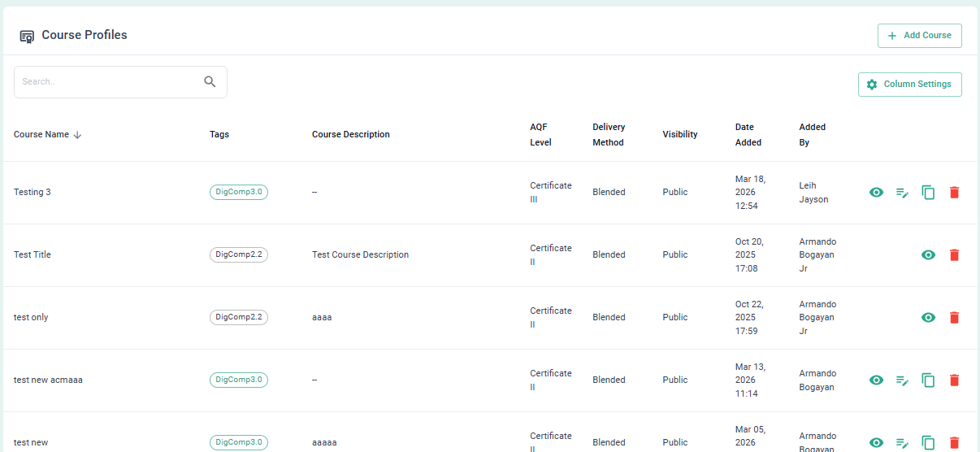Click the Tags column header
The height and width of the screenshot is (452, 980).
(219, 134)
